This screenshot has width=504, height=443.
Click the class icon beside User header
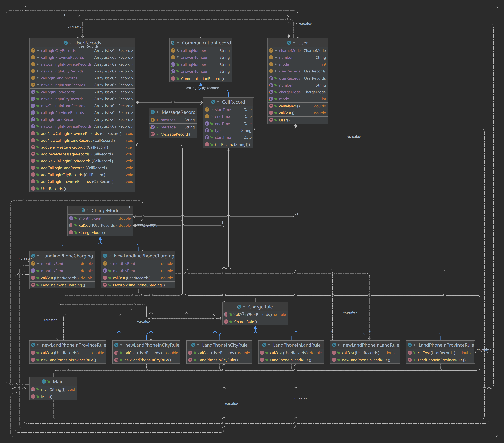tap(289, 43)
